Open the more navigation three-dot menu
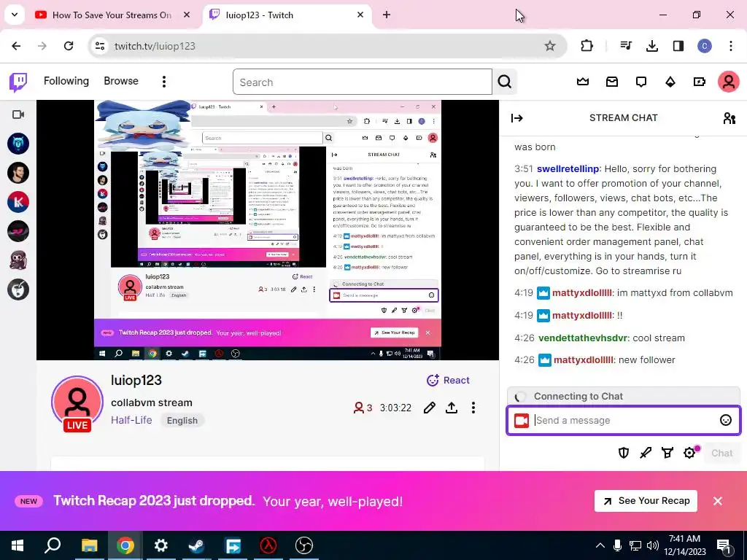 (164, 82)
